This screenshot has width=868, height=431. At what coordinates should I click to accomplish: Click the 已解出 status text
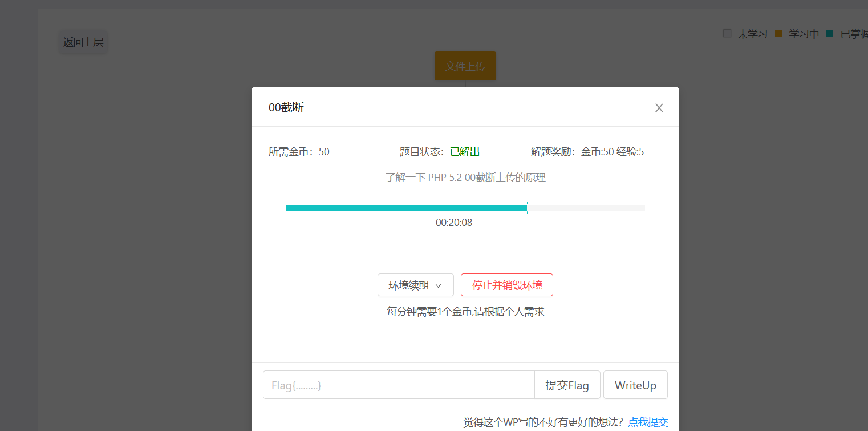tap(465, 152)
